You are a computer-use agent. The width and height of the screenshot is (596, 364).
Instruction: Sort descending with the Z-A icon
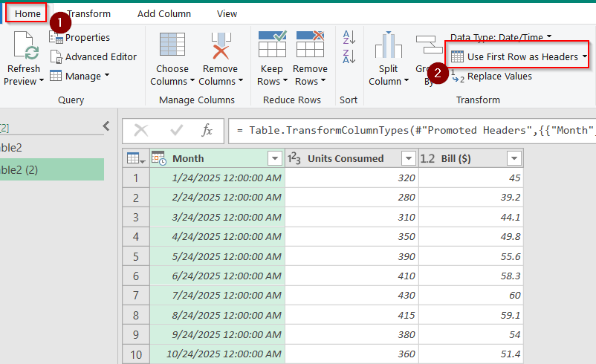pos(349,56)
